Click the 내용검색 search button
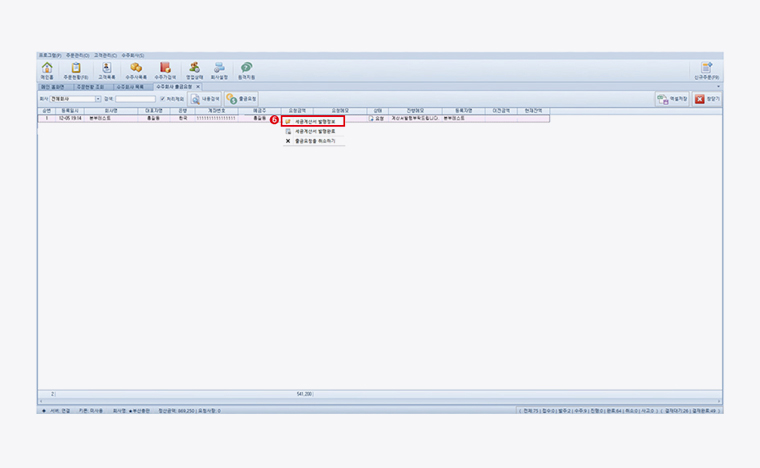The width and height of the screenshot is (760, 468). coord(205,99)
